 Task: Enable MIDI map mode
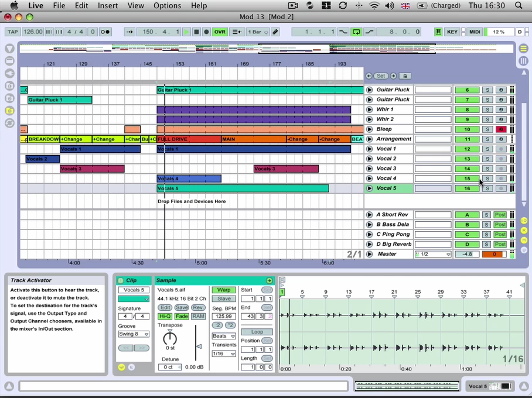tap(475, 32)
